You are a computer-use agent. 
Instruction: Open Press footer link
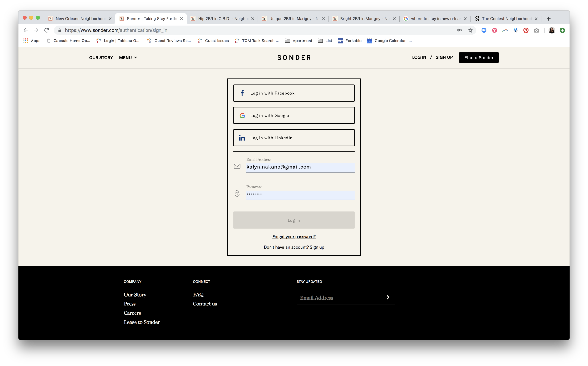pos(130,304)
